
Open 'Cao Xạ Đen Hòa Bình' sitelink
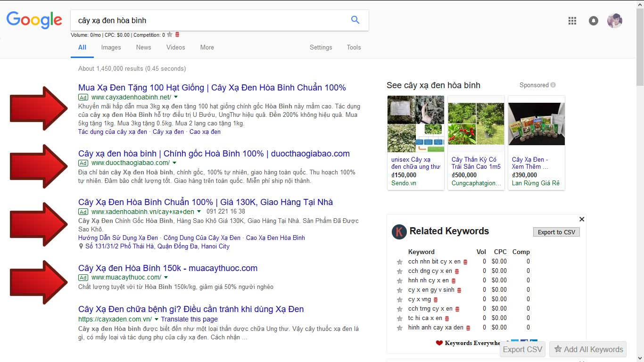(275, 238)
